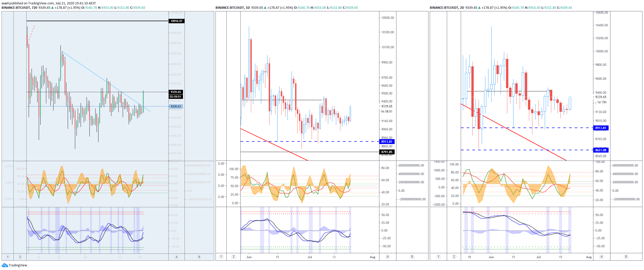Image resolution: width=644 pixels, height=270 pixels.
Task: Click 10500.00 on the 1D price axis
Action: point(388,18)
